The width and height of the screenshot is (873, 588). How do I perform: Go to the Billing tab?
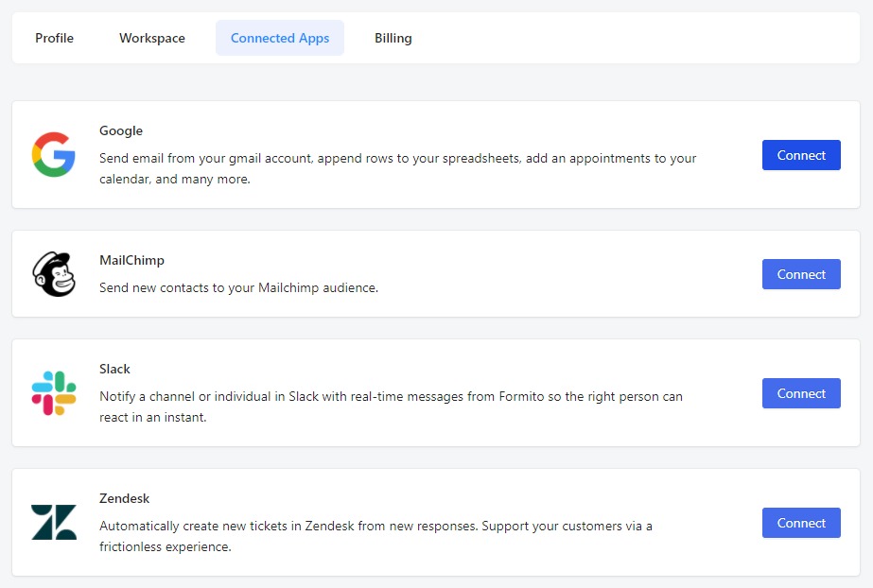(x=393, y=38)
